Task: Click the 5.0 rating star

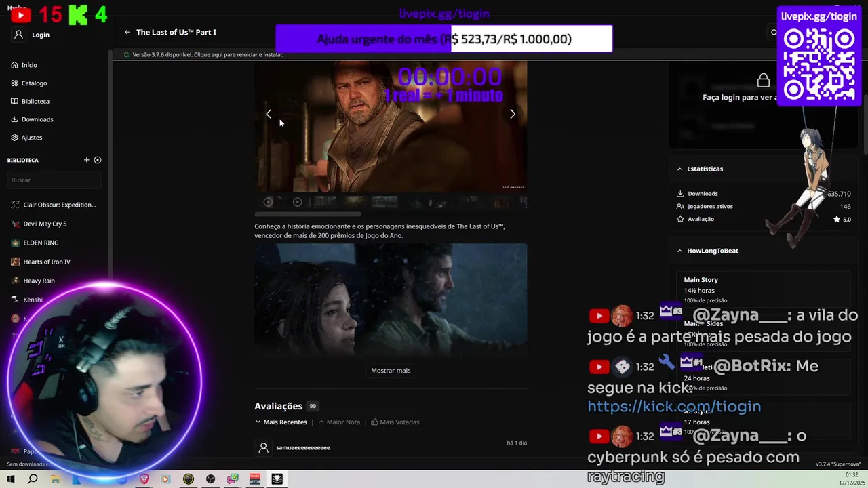Action: click(837, 220)
